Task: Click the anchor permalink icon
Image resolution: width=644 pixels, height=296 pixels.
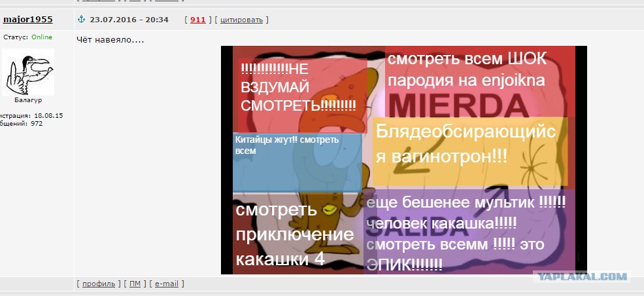Action: click(x=81, y=19)
